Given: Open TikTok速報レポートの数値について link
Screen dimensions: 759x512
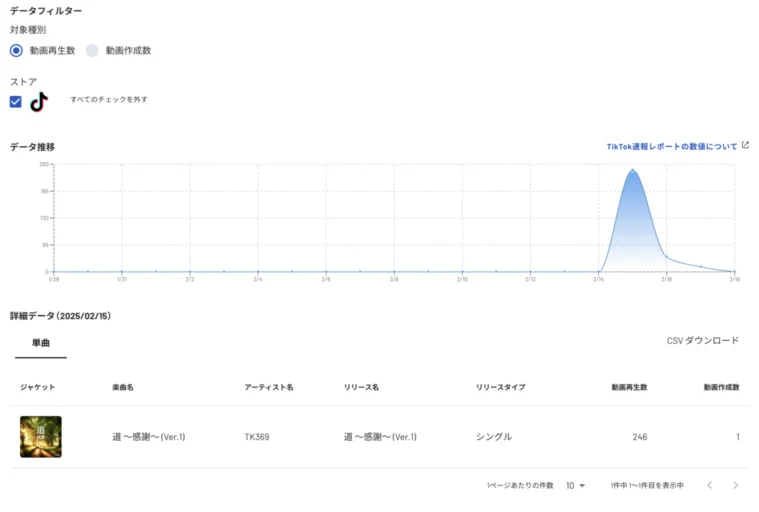Looking at the screenshot, I should 671,146.
